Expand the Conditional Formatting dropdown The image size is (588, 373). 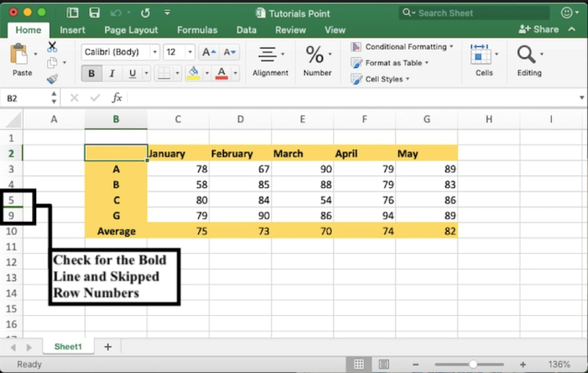click(404, 47)
